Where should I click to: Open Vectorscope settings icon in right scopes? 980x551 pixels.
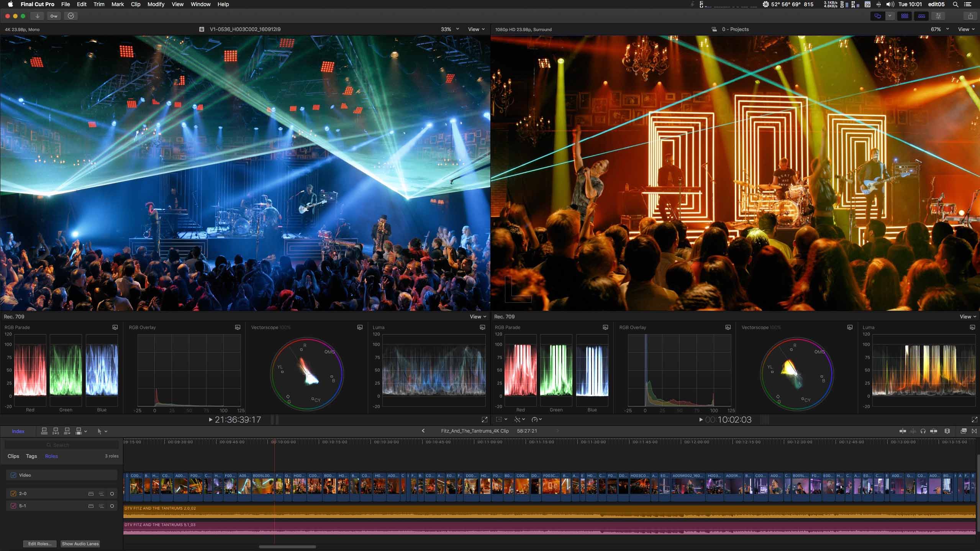(850, 327)
